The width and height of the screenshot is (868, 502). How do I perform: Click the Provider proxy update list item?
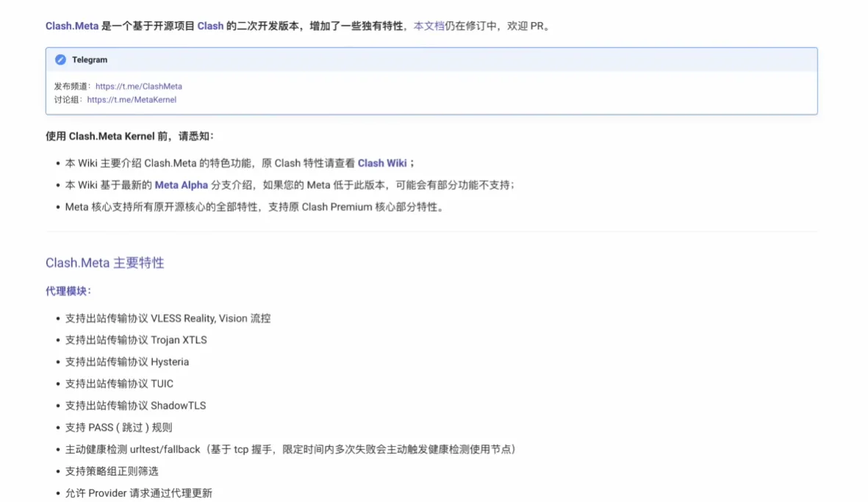coord(138,492)
